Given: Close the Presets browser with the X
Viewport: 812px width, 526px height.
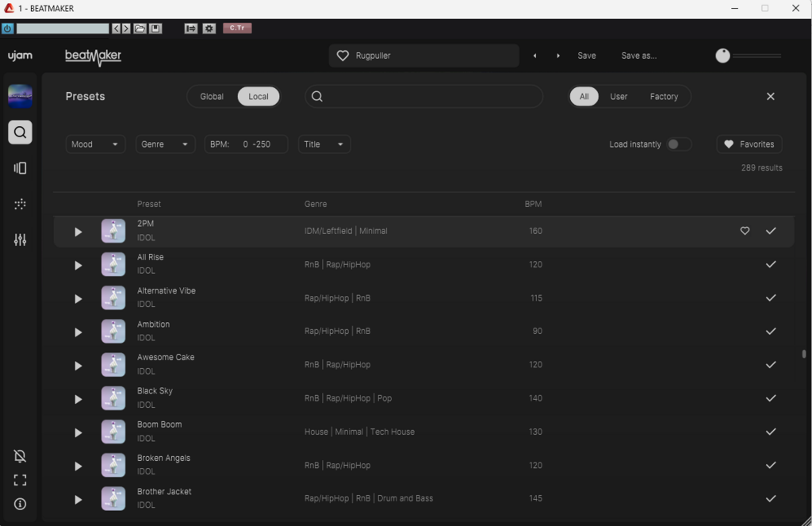Looking at the screenshot, I should [771, 96].
